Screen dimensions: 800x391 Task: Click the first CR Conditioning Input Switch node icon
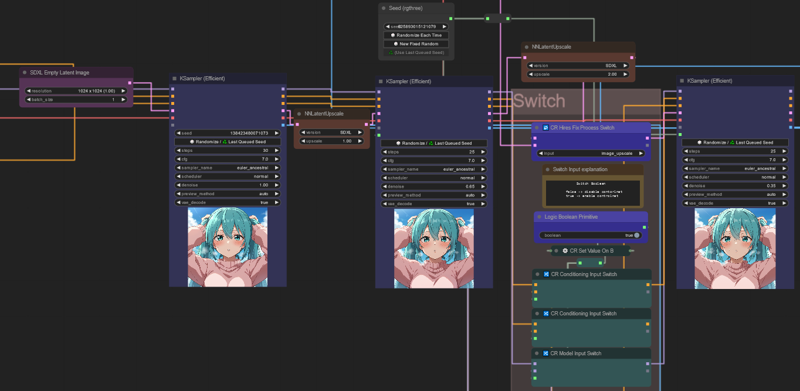click(x=545, y=274)
